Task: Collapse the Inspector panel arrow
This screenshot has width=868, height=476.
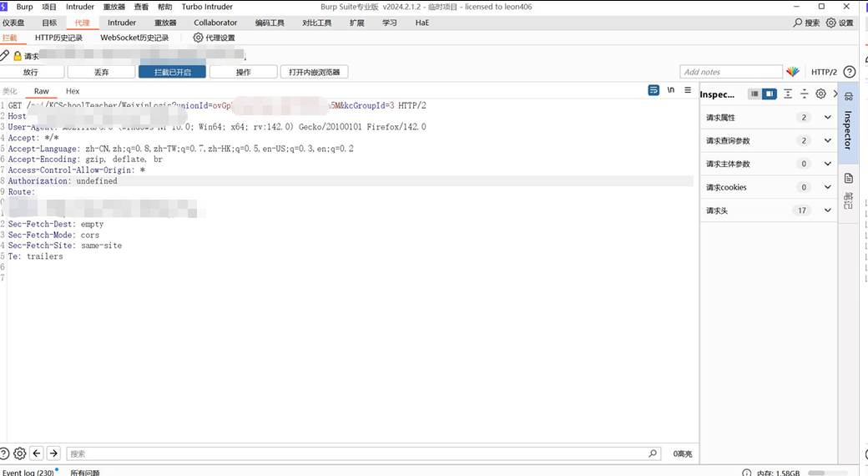Action: [x=835, y=94]
